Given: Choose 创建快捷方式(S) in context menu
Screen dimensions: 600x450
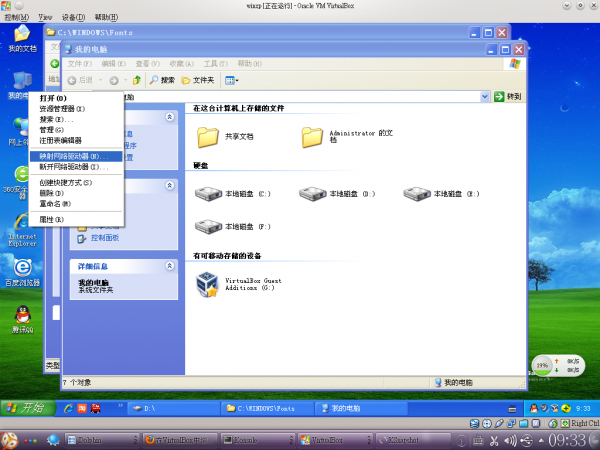Looking at the screenshot, I should click(x=76, y=183).
